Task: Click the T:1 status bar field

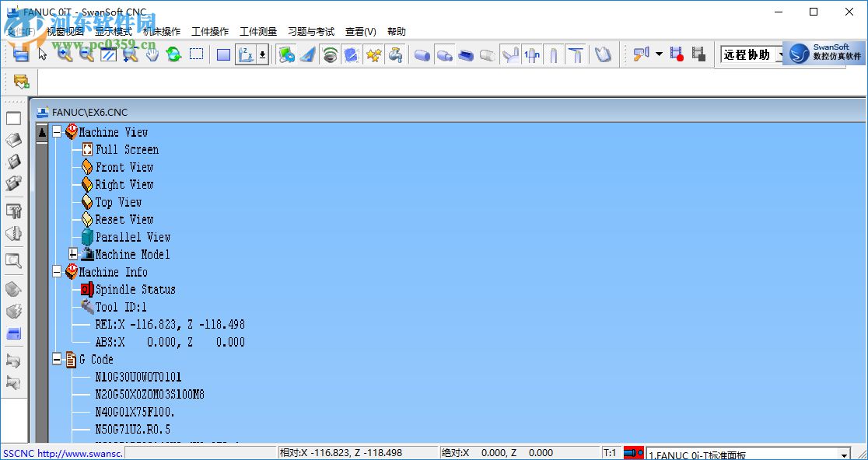Action: pos(611,453)
